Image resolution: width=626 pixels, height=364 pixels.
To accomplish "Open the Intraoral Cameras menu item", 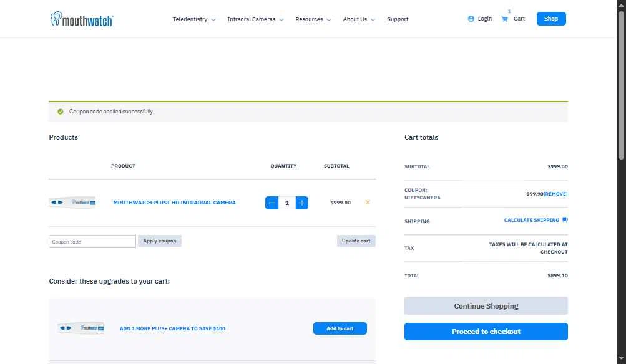I will click(x=251, y=19).
